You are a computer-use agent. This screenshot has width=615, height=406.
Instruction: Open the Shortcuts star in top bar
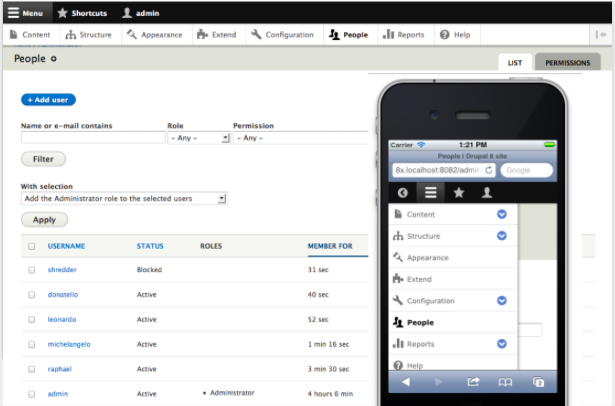[x=82, y=13]
